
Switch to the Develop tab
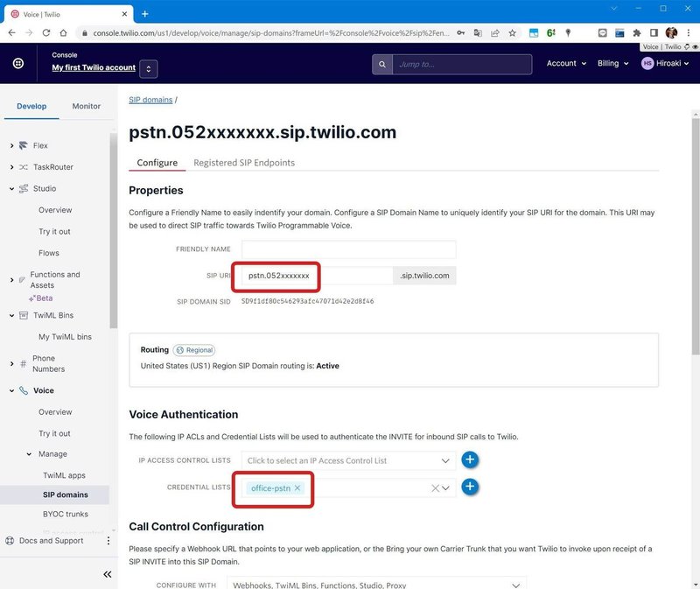point(31,106)
